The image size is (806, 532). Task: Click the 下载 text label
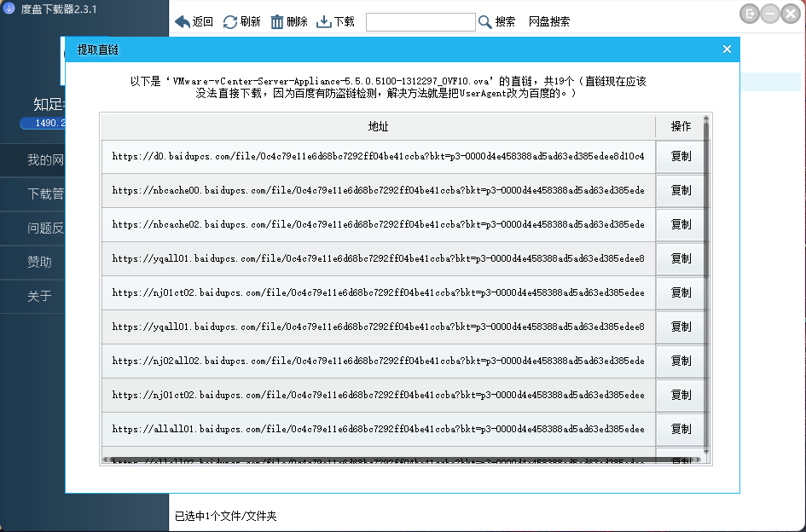click(x=344, y=21)
